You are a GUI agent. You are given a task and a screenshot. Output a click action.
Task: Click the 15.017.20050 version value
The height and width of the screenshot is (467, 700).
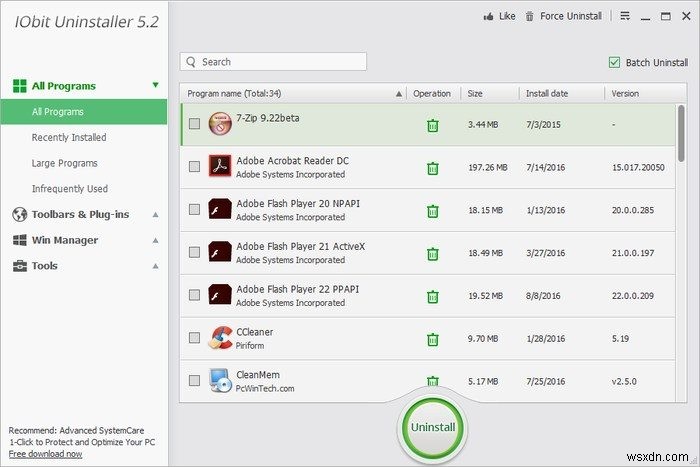(x=638, y=167)
